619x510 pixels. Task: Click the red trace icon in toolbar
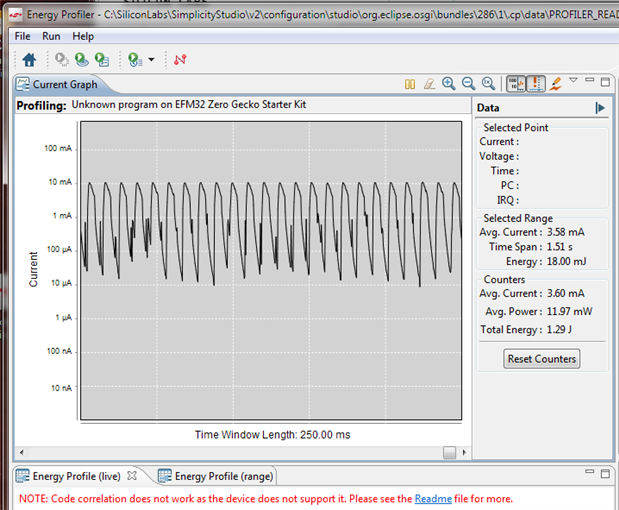pos(180,60)
